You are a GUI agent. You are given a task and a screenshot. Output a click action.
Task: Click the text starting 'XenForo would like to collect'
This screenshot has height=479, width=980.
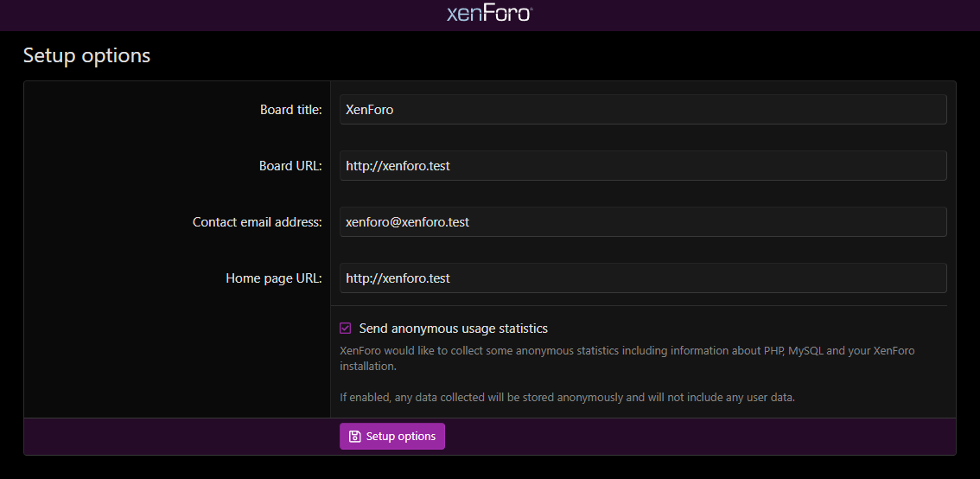point(627,358)
